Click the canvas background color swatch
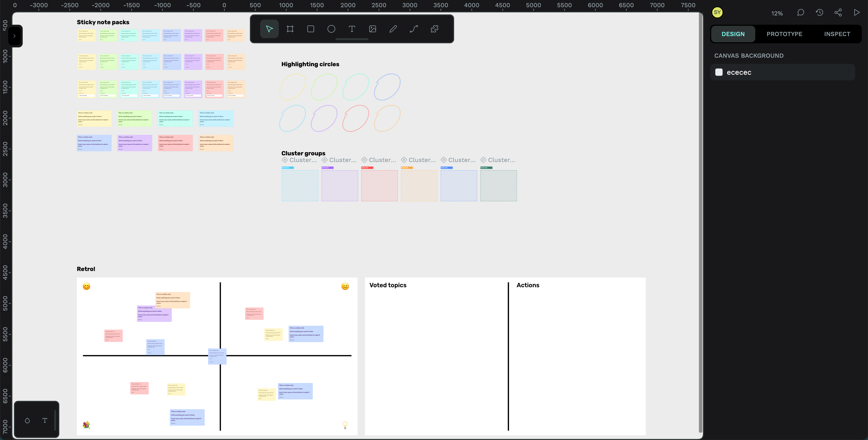 point(719,72)
